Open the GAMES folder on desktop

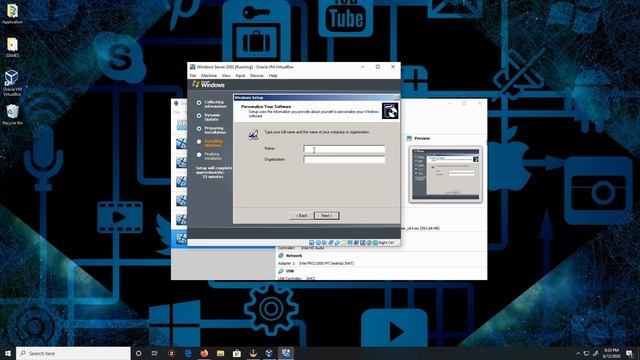coord(12,47)
